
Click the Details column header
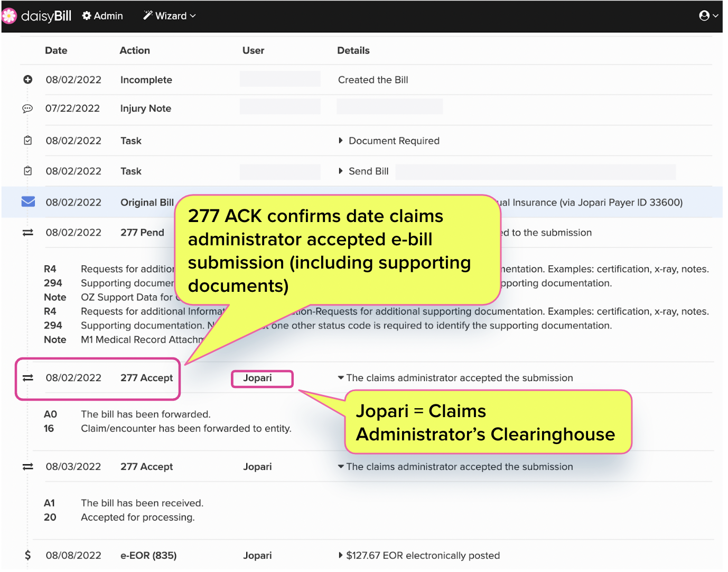pos(353,50)
